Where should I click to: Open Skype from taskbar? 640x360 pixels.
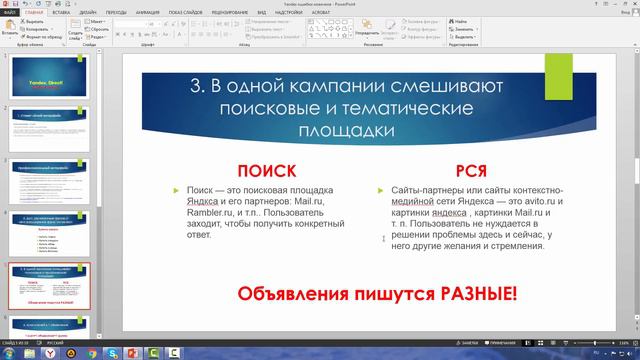[112, 353]
